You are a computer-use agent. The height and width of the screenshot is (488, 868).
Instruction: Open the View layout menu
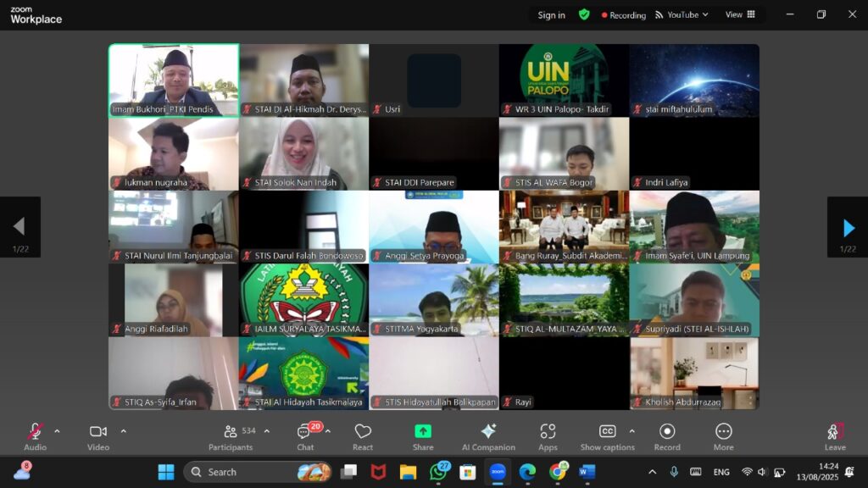tap(738, 14)
